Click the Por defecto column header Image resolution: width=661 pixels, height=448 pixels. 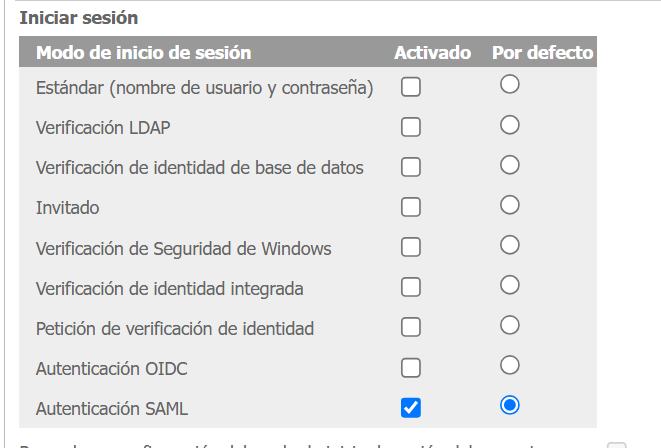[543, 52]
